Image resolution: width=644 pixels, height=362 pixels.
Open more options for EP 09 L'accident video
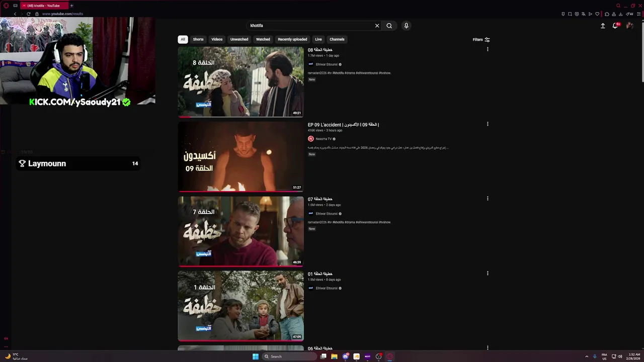pos(488,124)
